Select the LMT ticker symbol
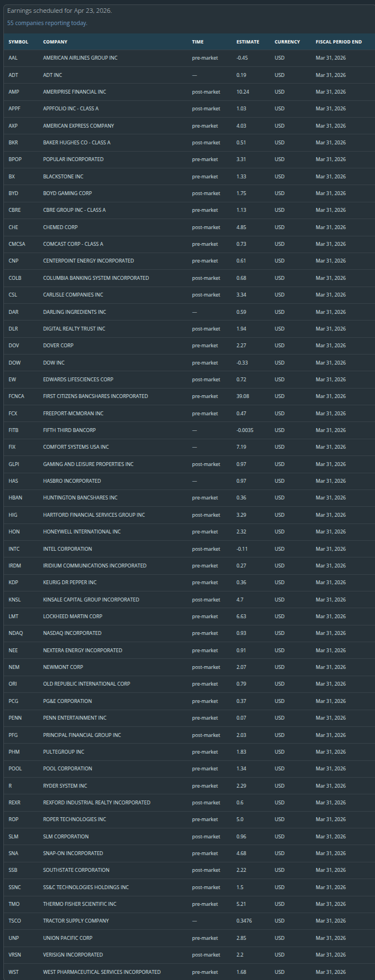375x980 pixels. 14,617
